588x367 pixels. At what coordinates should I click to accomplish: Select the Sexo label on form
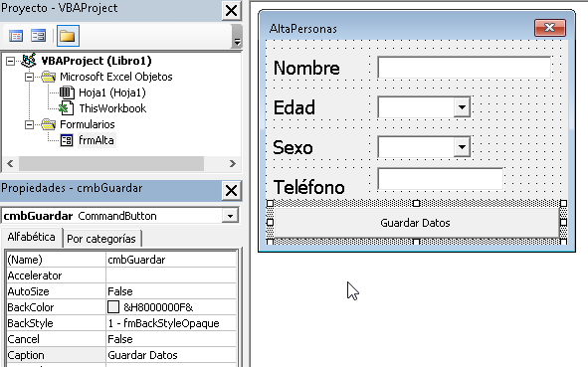[x=293, y=148]
